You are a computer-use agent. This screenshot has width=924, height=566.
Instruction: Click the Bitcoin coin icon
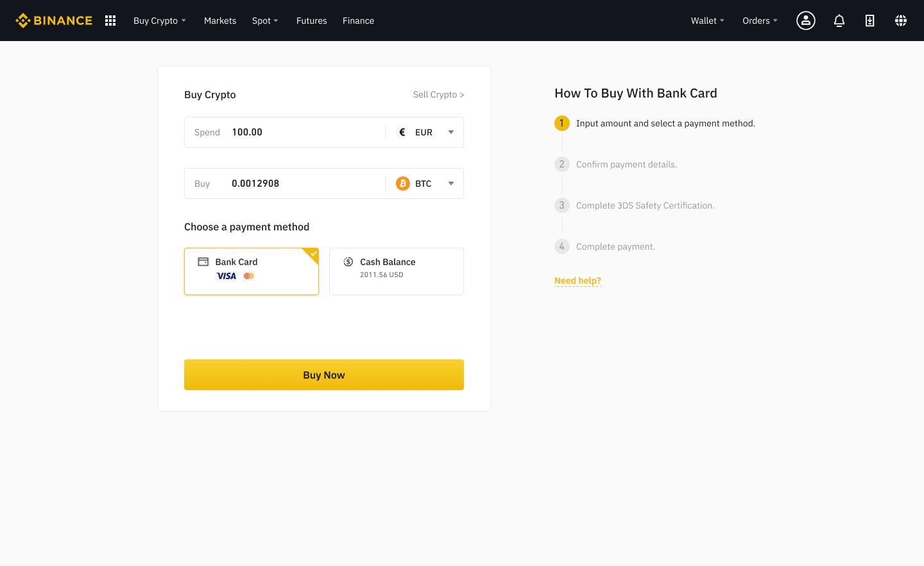(403, 184)
